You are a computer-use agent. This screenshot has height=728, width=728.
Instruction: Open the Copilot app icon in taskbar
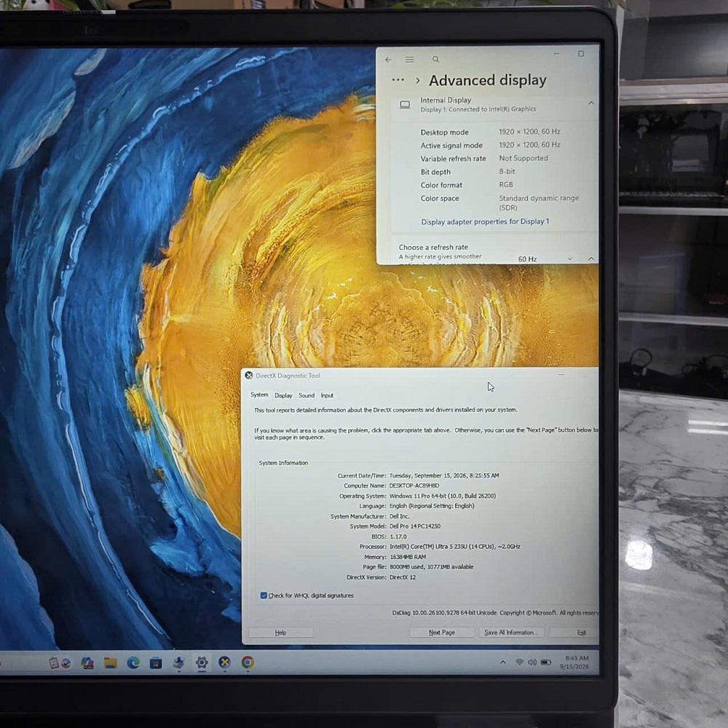click(x=87, y=663)
